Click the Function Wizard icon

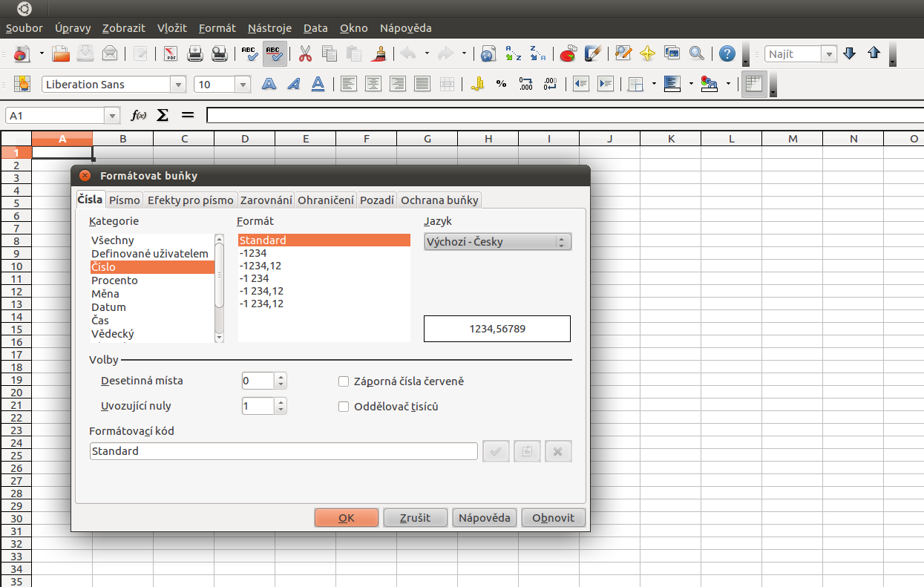pos(139,116)
